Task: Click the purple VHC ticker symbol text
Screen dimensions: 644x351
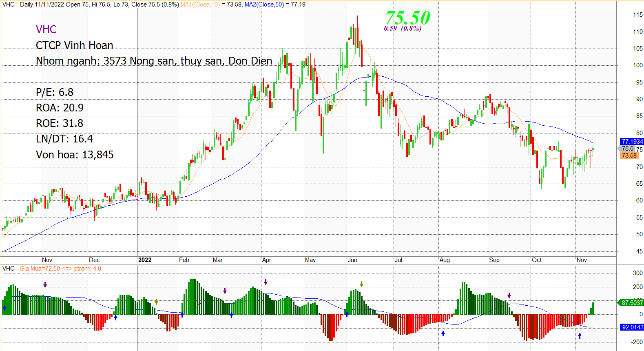Action: tap(46, 29)
